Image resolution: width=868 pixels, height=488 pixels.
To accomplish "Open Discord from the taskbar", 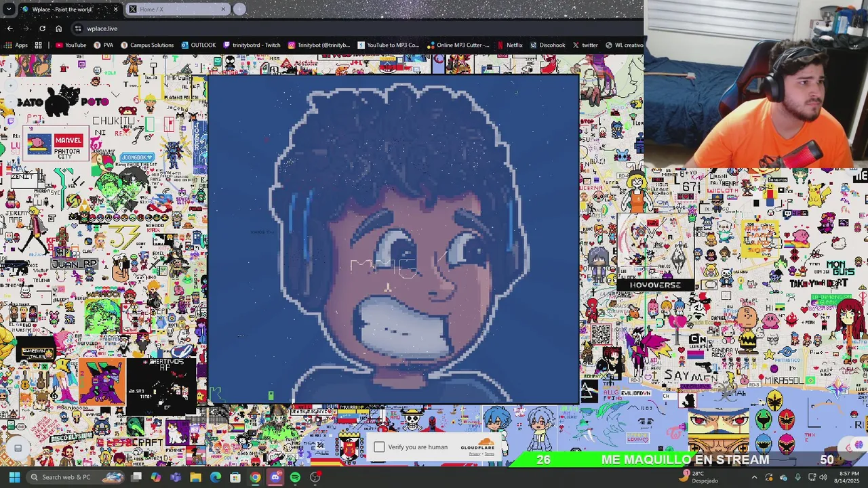I will [x=275, y=477].
